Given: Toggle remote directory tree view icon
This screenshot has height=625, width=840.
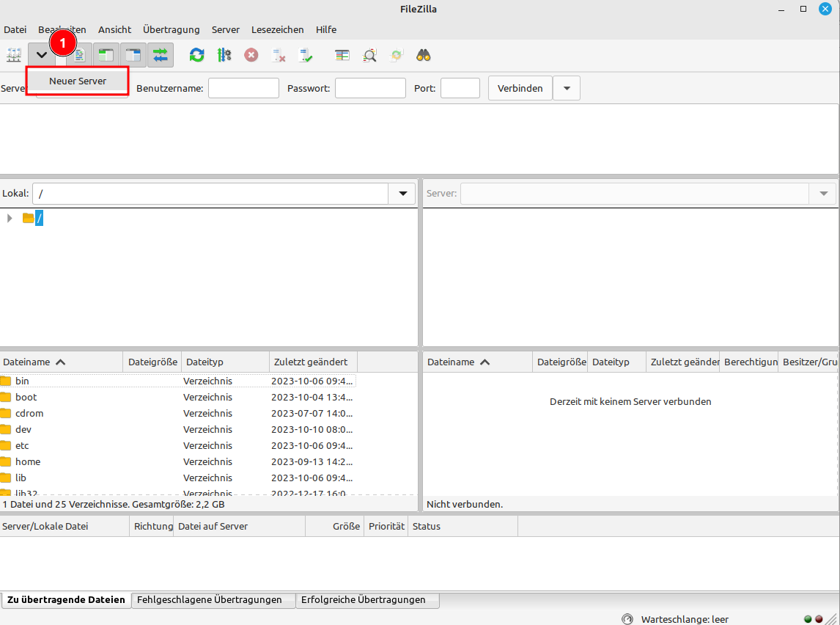Looking at the screenshot, I should tap(133, 55).
